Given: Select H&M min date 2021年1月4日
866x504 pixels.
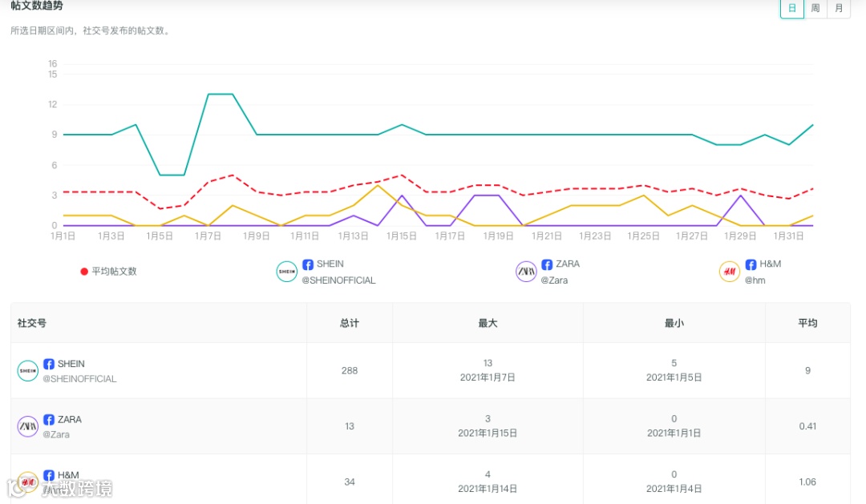Looking at the screenshot, I should tap(674, 490).
